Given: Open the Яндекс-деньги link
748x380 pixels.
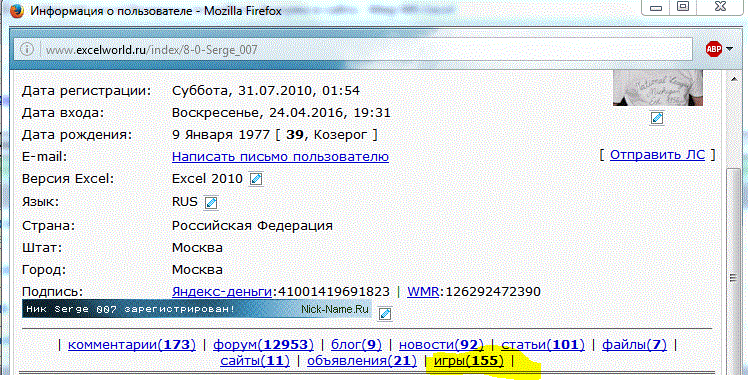Looking at the screenshot, I should [x=222, y=291].
